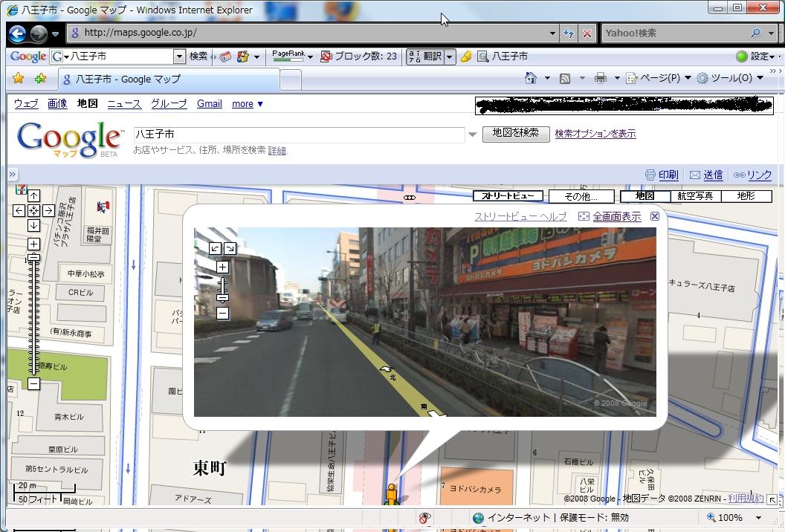Screen dimensions: 785x532
Task: Pan the map right with the arrow
Action: coord(48,210)
